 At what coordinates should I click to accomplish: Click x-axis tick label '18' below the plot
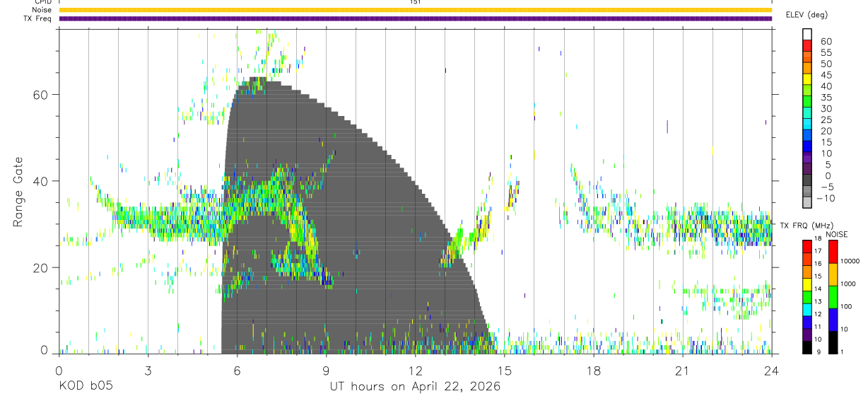pyautogui.click(x=593, y=371)
